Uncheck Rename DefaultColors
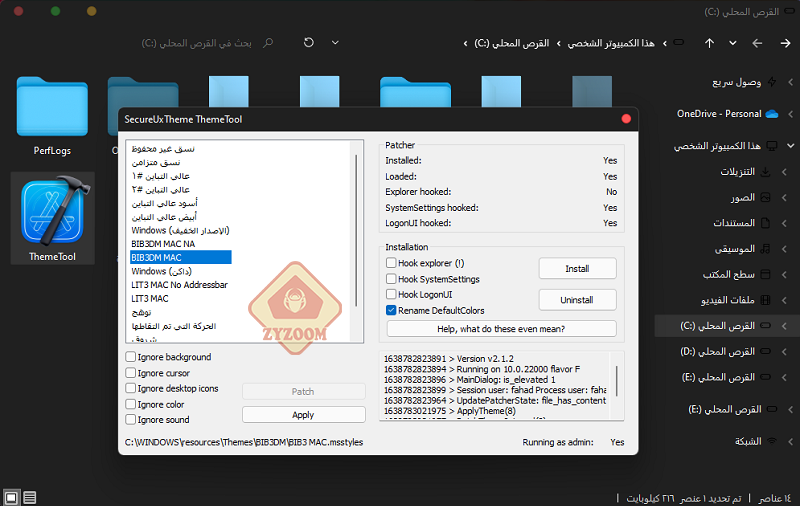This screenshot has width=800, height=506. point(391,310)
